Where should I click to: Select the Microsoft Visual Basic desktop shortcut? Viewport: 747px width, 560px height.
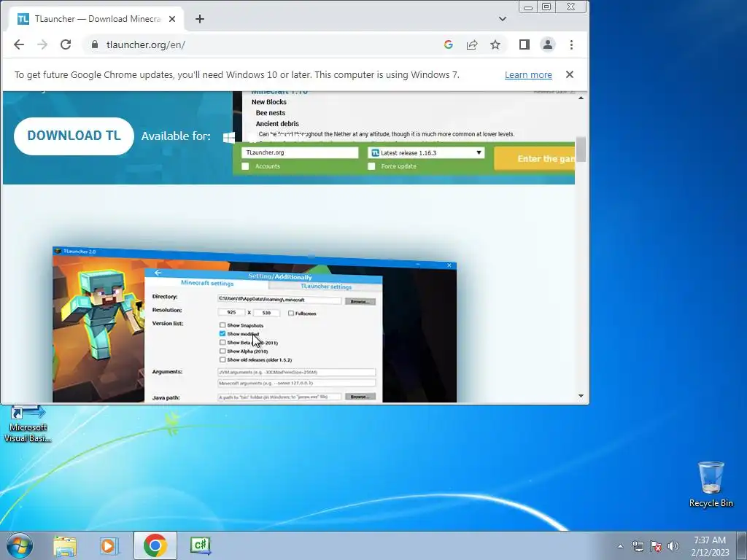[x=28, y=424]
